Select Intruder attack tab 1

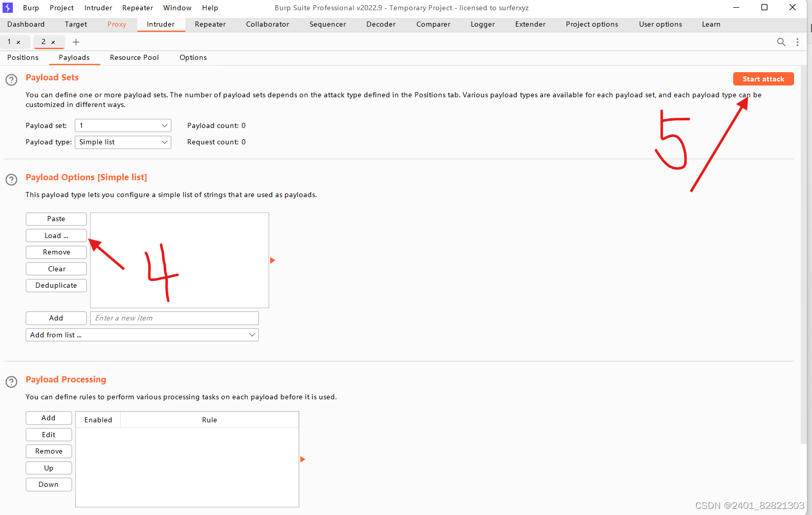pyautogui.click(x=9, y=42)
